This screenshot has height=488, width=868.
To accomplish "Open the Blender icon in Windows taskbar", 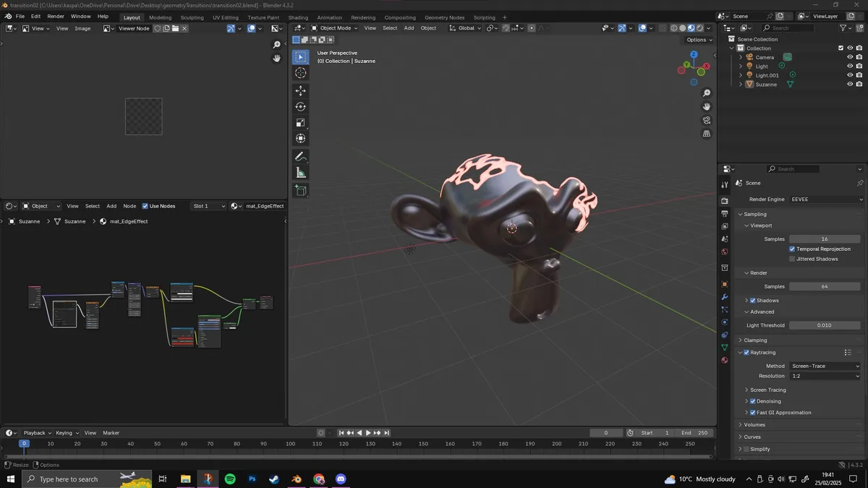I will [x=296, y=479].
